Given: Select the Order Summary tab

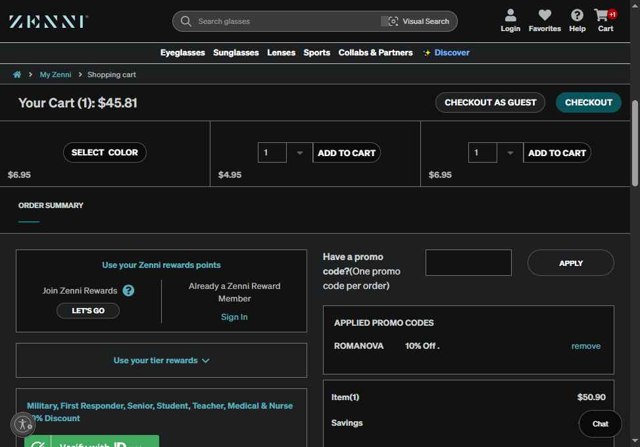Looking at the screenshot, I should [51, 205].
